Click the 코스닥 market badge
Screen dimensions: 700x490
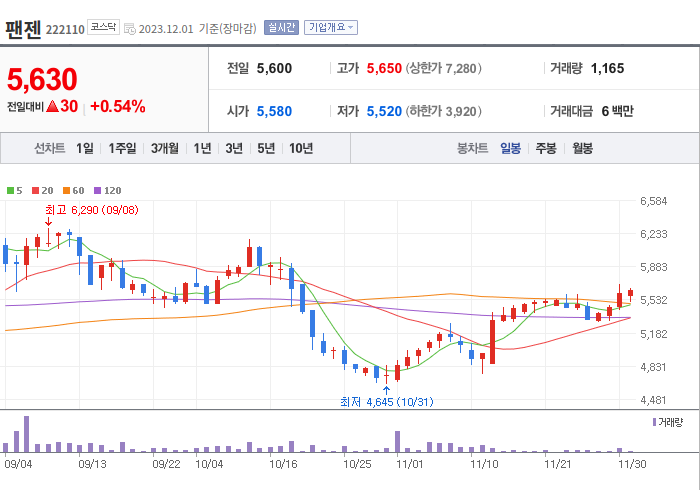click(103, 27)
